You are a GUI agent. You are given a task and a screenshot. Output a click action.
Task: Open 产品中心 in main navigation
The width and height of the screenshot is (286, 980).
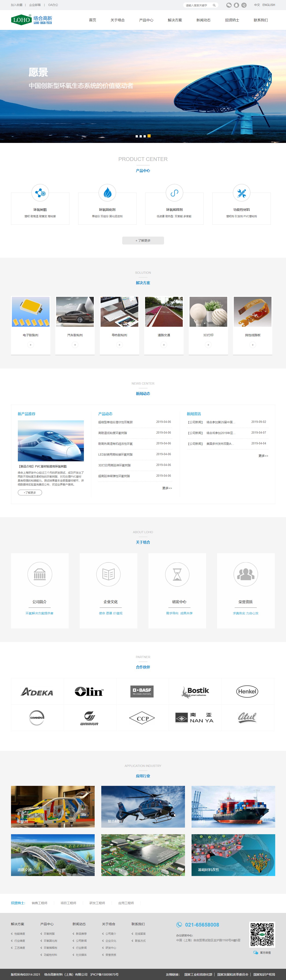point(146,20)
